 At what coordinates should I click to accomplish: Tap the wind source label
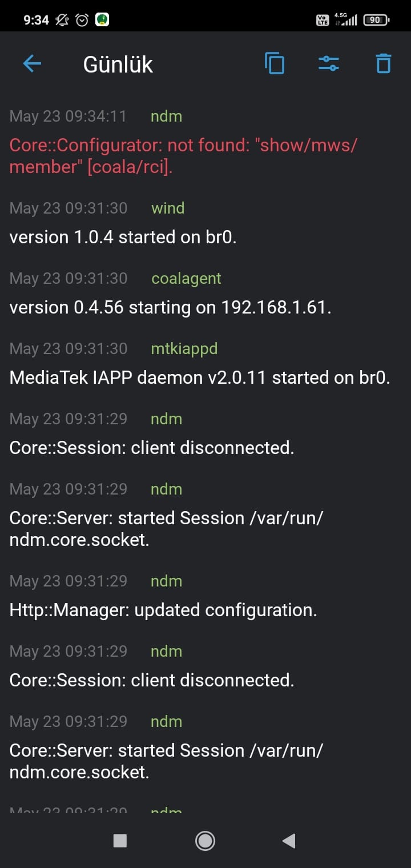168,208
